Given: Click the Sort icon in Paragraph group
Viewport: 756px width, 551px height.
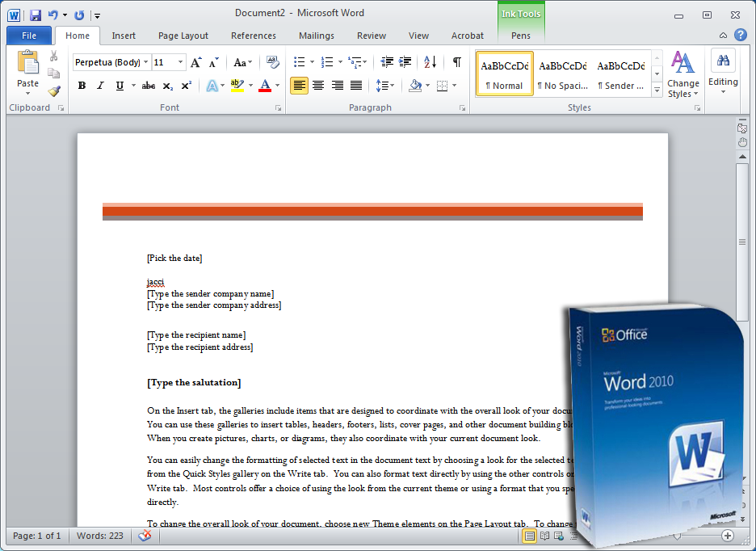Looking at the screenshot, I should [x=429, y=62].
